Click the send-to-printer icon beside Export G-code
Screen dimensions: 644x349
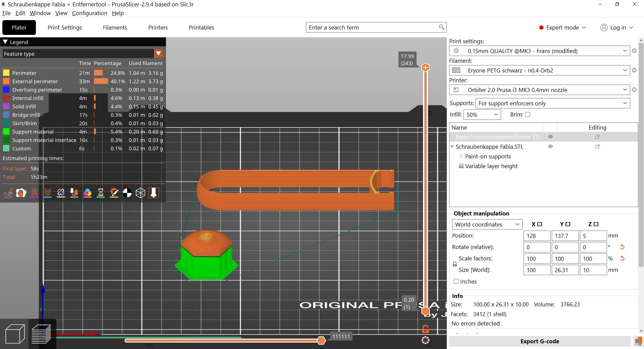click(x=638, y=341)
